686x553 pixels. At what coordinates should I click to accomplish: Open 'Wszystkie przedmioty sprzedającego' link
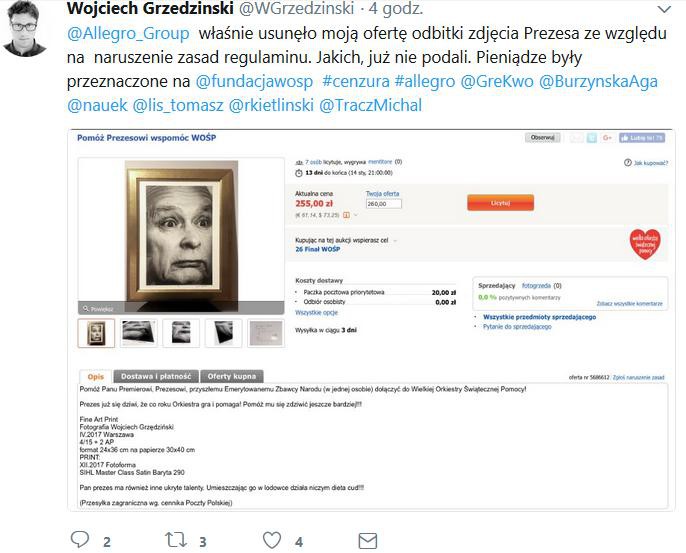point(539,317)
